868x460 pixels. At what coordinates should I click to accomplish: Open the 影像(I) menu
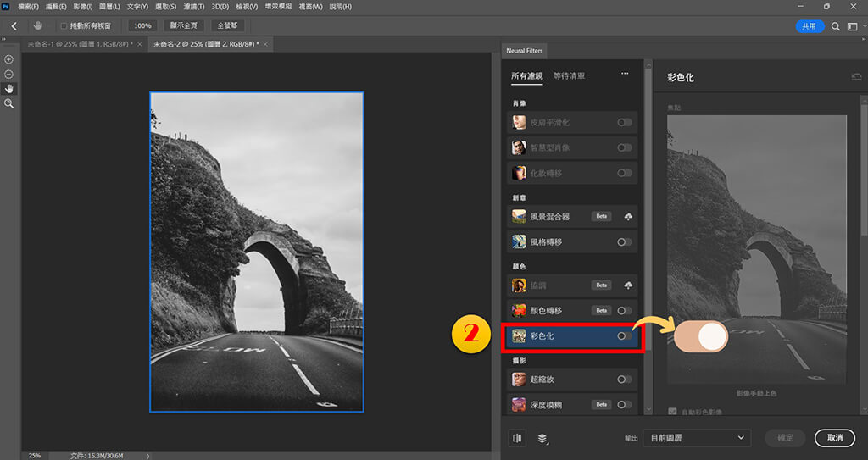pos(83,7)
